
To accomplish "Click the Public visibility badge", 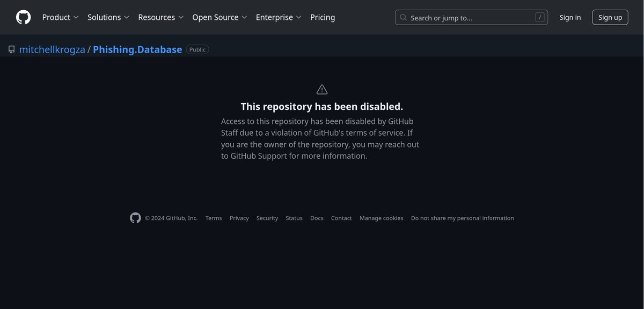I will (x=197, y=49).
